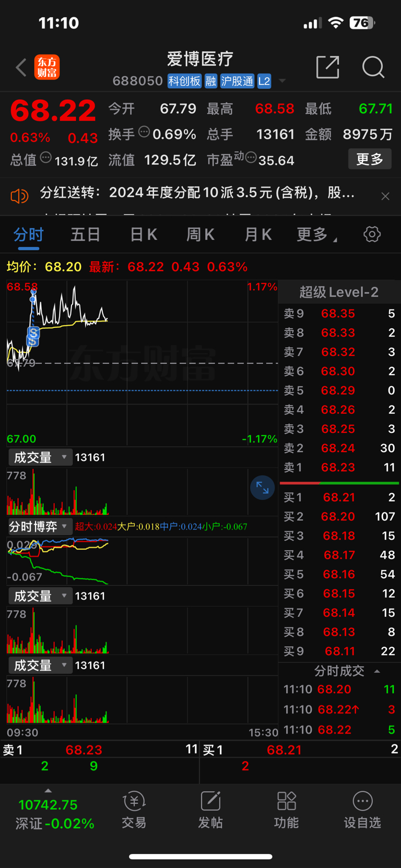Screen dimensions: 401x868
Task: Tap the bottom 卖1 68.23 order queue
Action: (100, 750)
